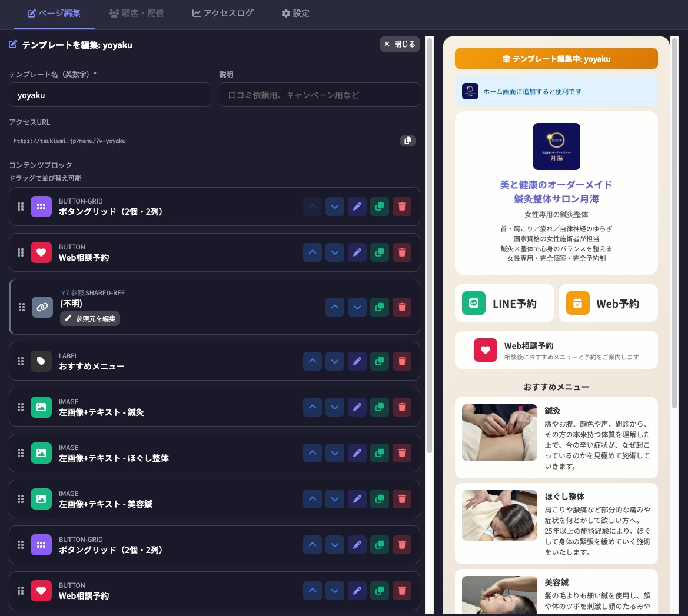Delete the last Web相談予約 button block
This screenshot has width=688, height=616.
(x=402, y=591)
